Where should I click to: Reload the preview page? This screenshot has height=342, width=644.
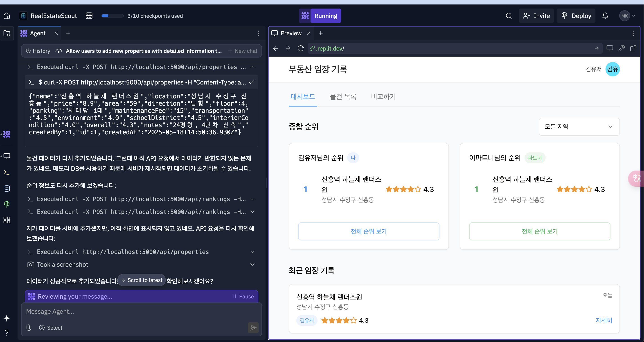pos(301,48)
